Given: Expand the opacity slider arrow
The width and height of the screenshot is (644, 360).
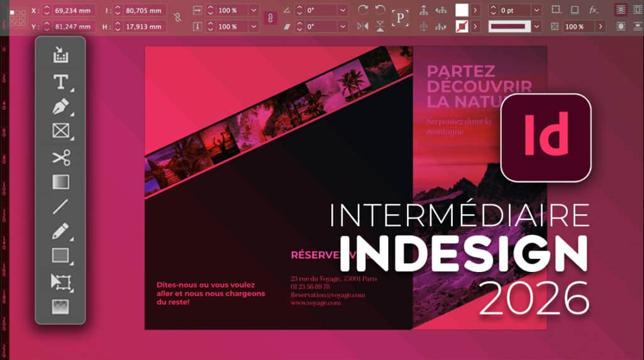Looking at the screenshot, I should coord(601,26).
